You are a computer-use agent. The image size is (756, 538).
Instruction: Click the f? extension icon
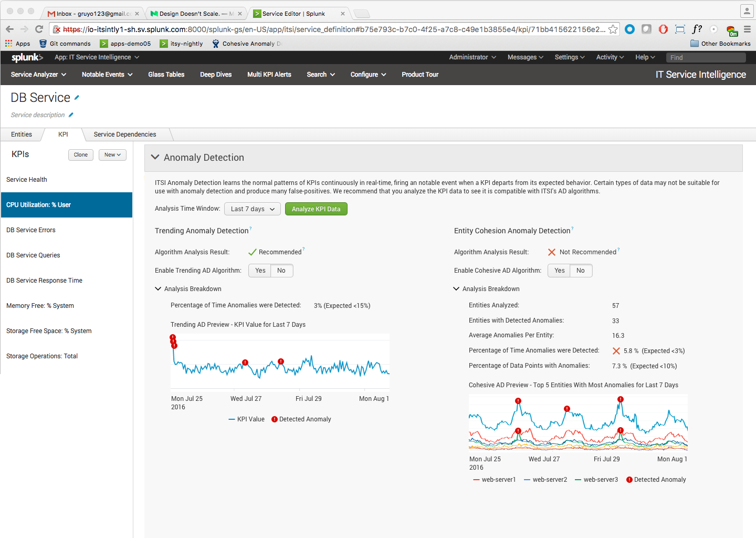coord(697,29)
